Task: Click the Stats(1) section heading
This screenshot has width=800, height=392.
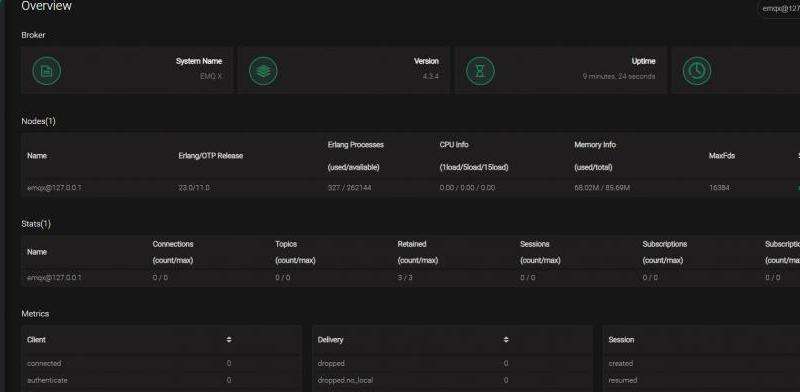Action: coord(36,224)
